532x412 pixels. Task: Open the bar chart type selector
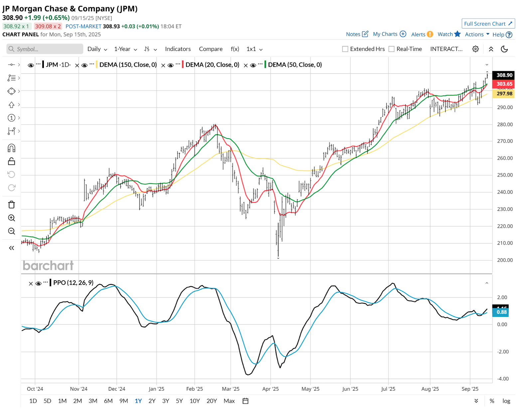pyautogui.click(x=150, y=49)
